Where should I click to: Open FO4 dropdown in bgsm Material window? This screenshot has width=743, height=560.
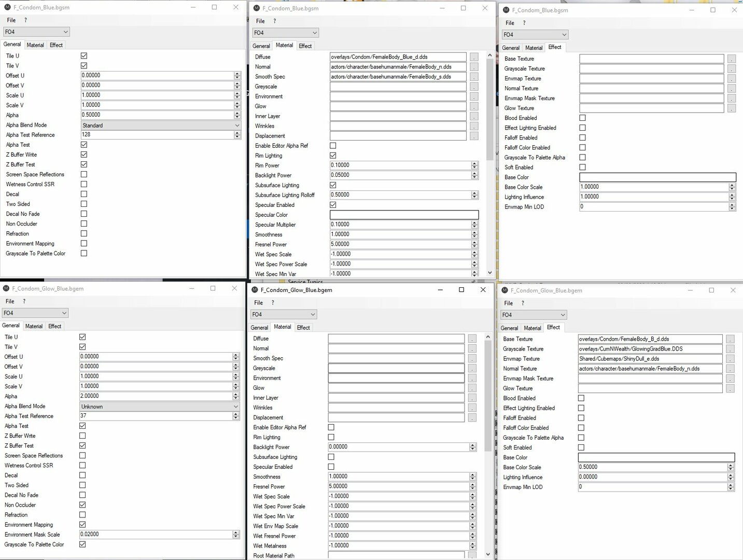tap(286, 33)
